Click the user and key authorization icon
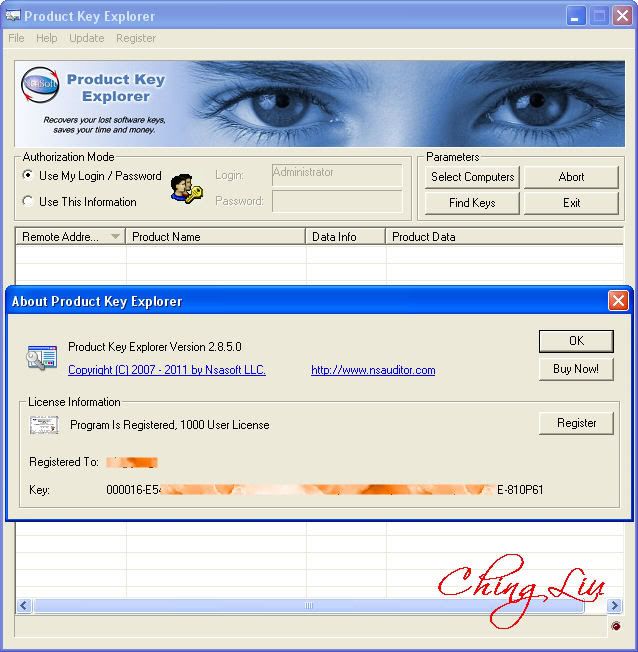Viewport: 638px width, 652px height. coord(186,188)
